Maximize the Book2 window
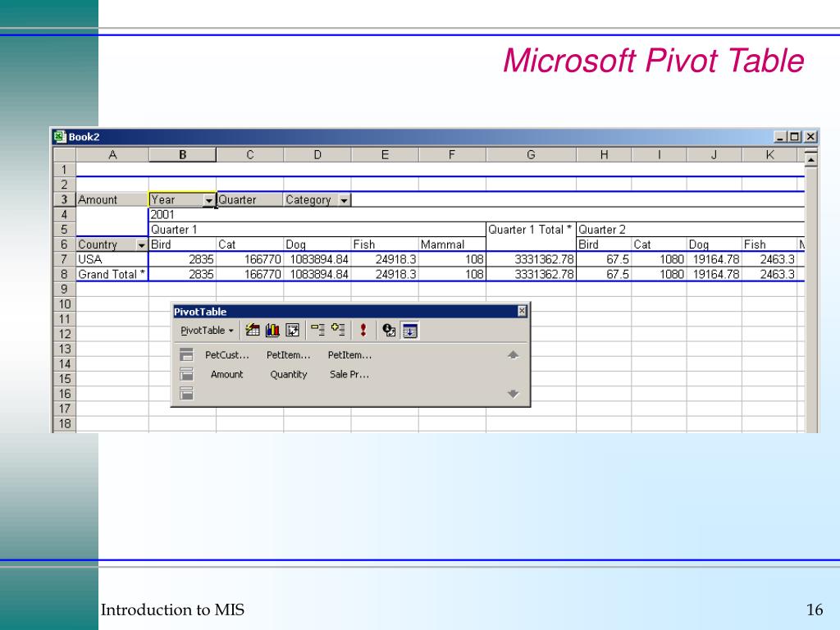 (794, 137)
